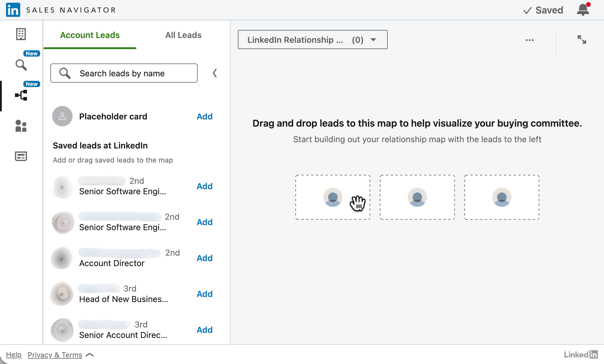The height and width of the screenshot is (364, 604).
Task: Open the notifications bell
Action: pos(583,10)
